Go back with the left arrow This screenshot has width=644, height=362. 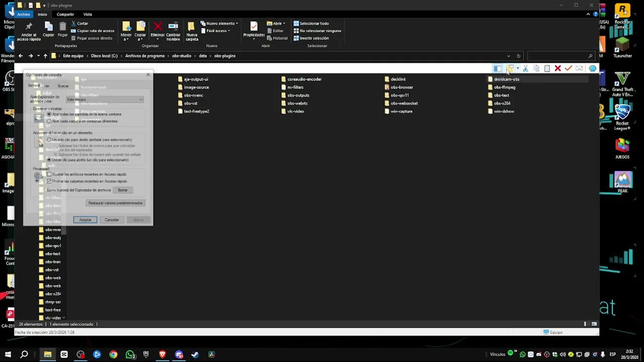click(x=21, y=56)
